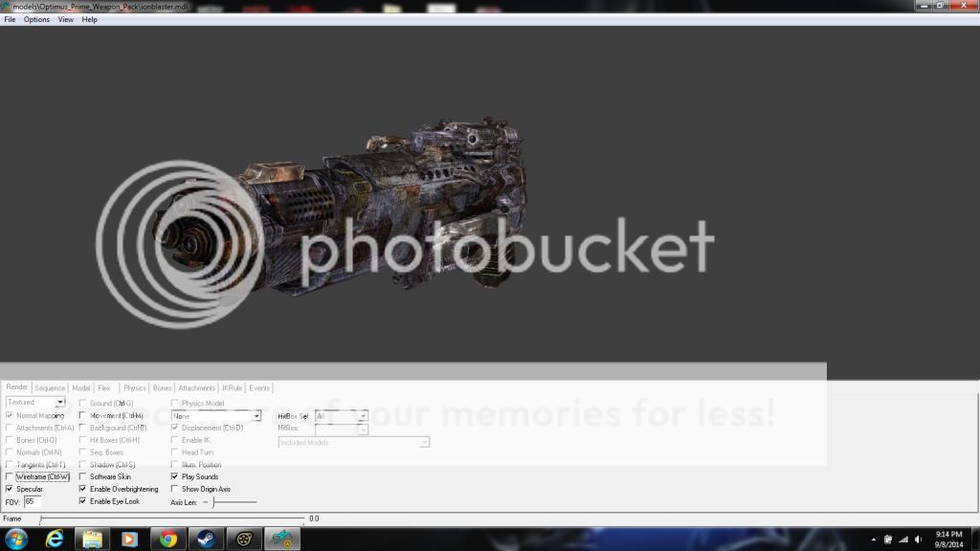Select the IKRule tab

point(232,388)
